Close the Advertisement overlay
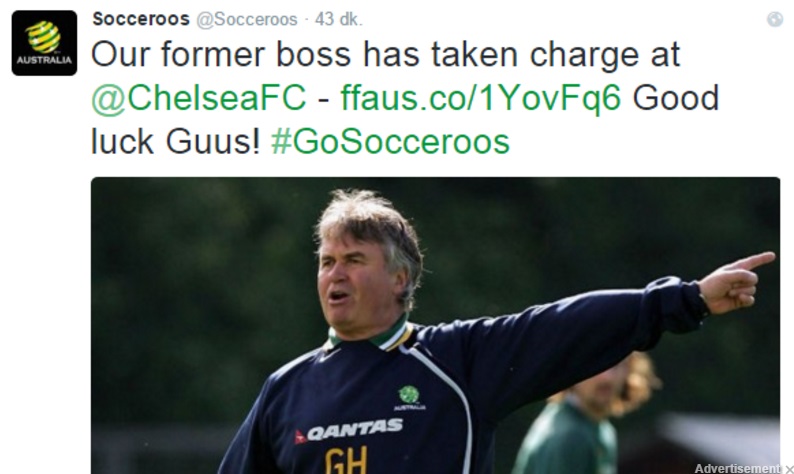Image resolution: width=794 pixels, height=474 pixels. point(789,469)
